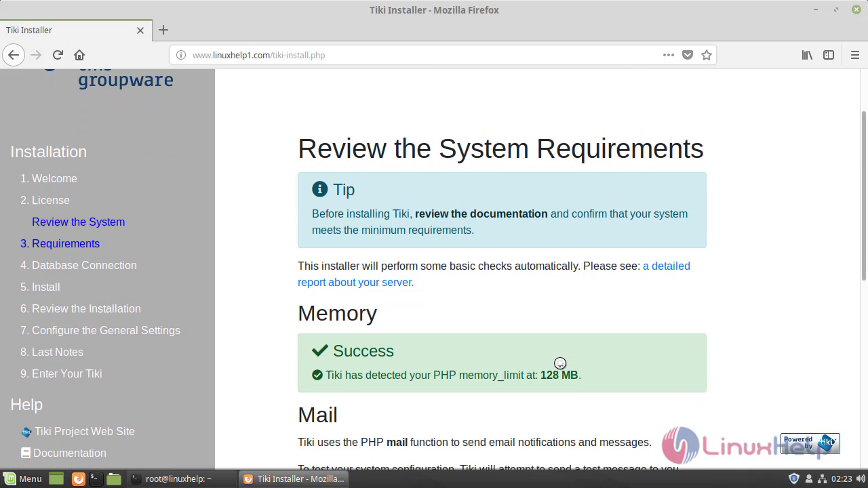868x488 pixels.
Task: Click the user tray icon
Action: 809,479
